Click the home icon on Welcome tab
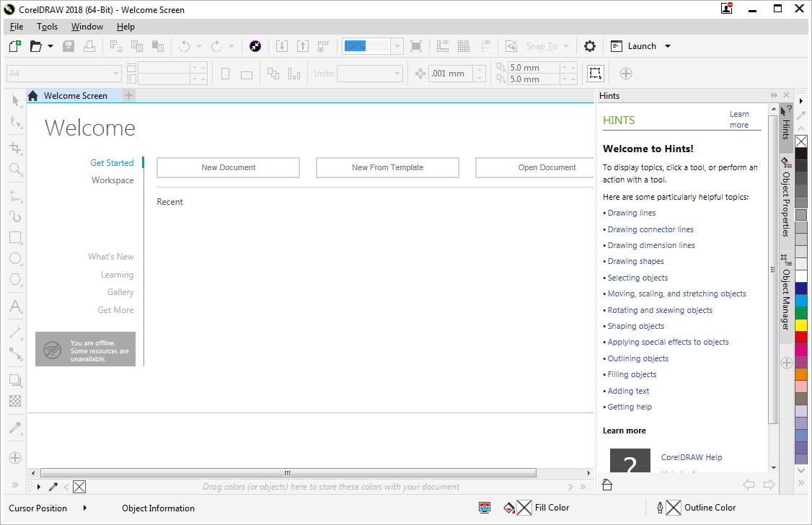This screenshot has width=812, height=525. [x=33, y=96]
